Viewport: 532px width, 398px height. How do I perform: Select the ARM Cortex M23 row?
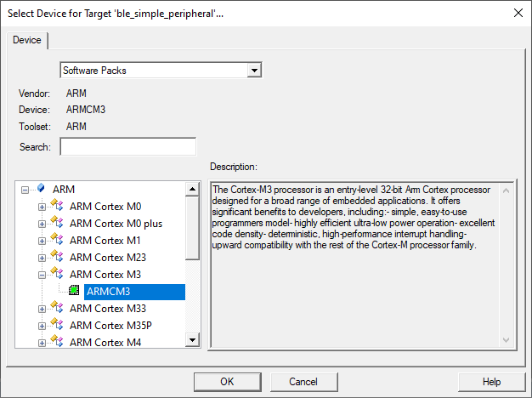coord(108,258)
